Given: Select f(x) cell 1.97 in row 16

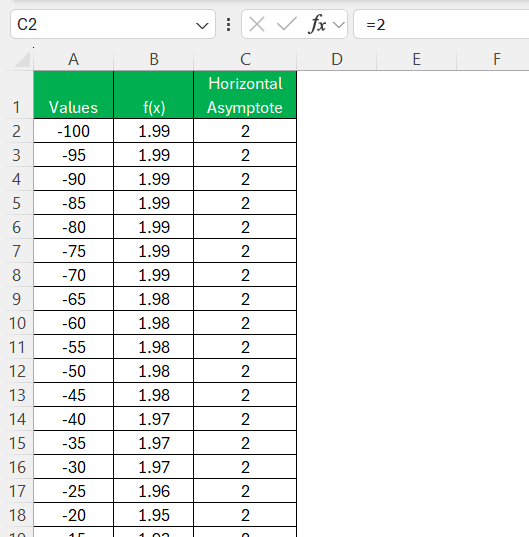Looking at the screenshot, I should tap(154, 466).
